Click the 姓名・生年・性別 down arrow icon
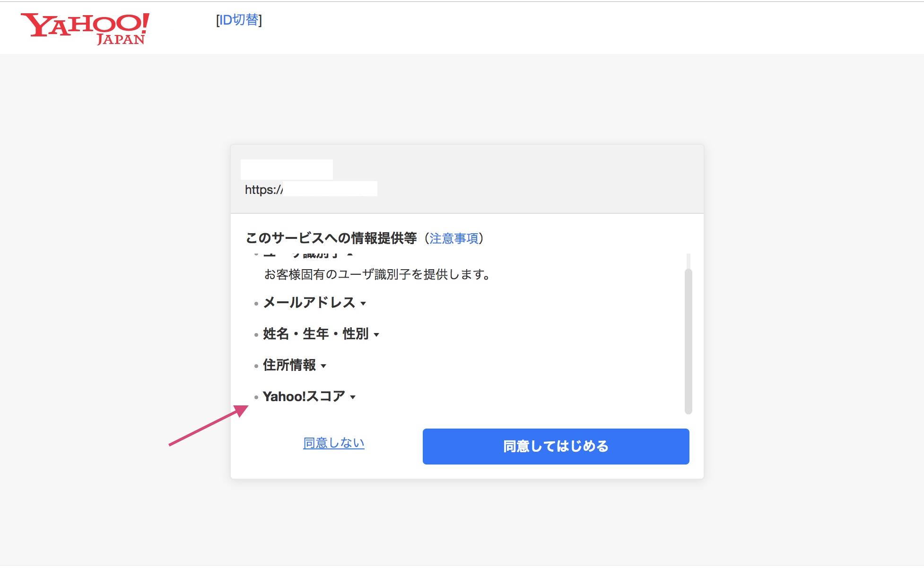Viewport: 924px width, 570px height. (x=376, y=335)
